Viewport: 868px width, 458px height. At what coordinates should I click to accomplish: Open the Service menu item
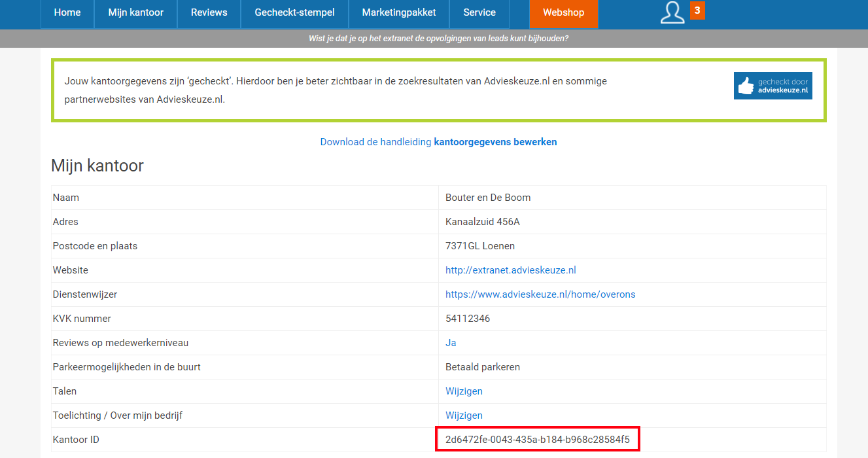coord(479,13)
